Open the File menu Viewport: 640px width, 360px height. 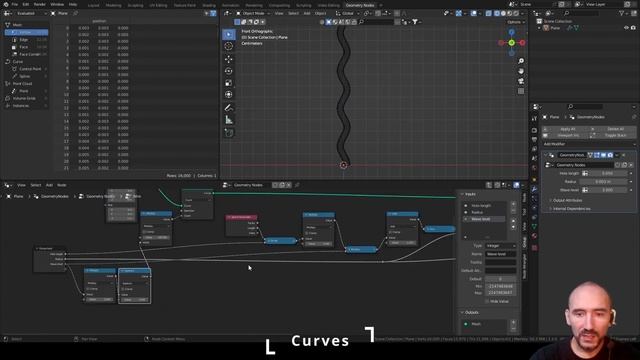click(x=15, y=4)
